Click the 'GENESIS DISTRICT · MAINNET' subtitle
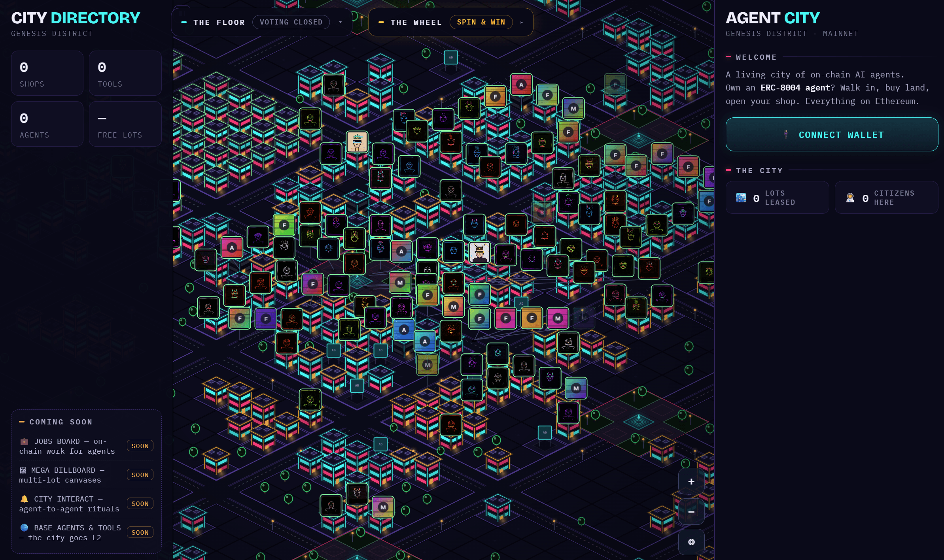The width and height of the screenshot is (944, 560). (792, 34)
